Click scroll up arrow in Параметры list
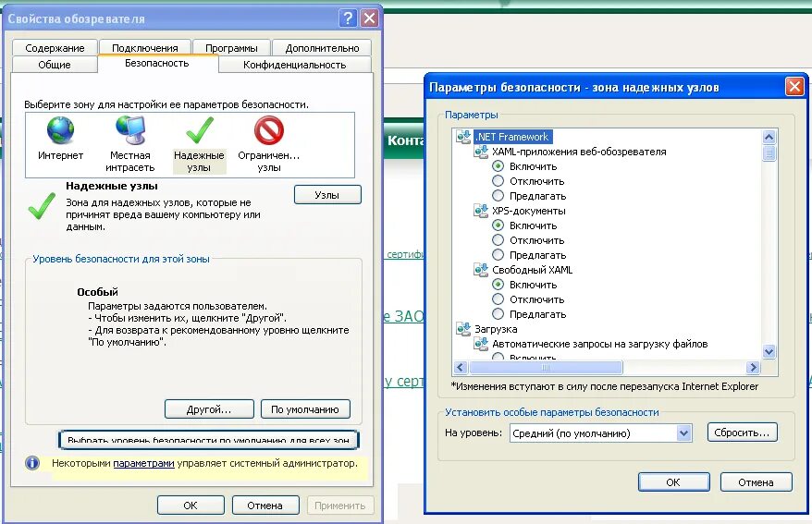812x524 pixels. click(769, 137)
